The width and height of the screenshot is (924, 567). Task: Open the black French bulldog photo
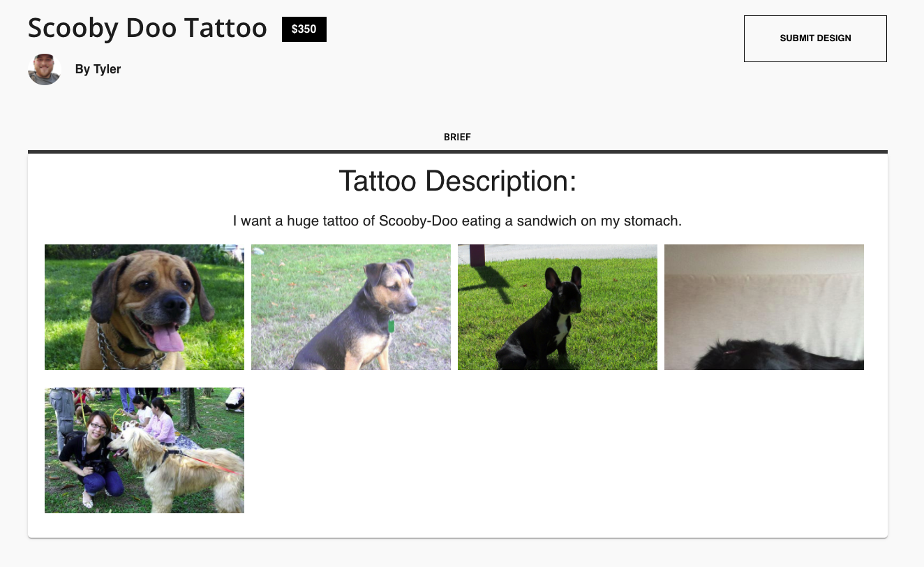(x=558, y=307)
